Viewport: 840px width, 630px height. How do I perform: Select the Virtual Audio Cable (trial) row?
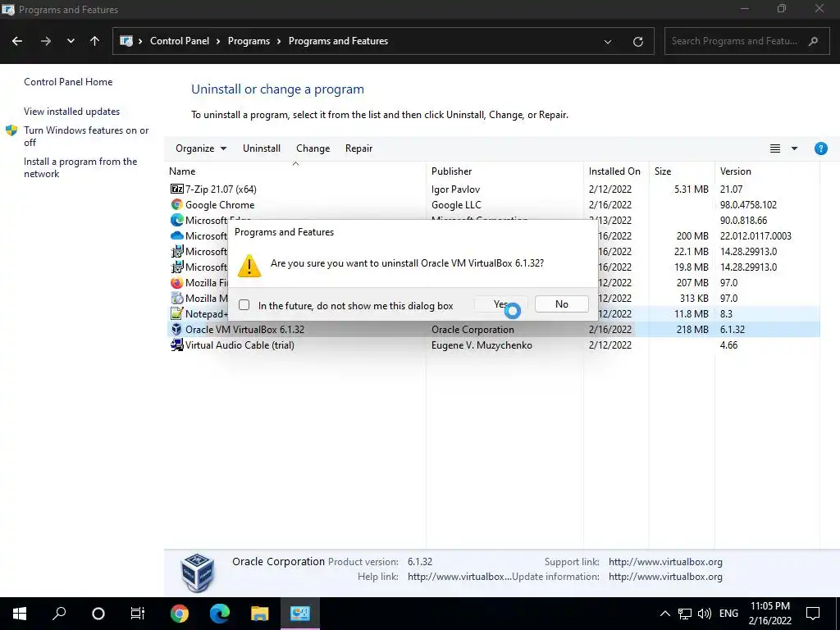point(493,345)
